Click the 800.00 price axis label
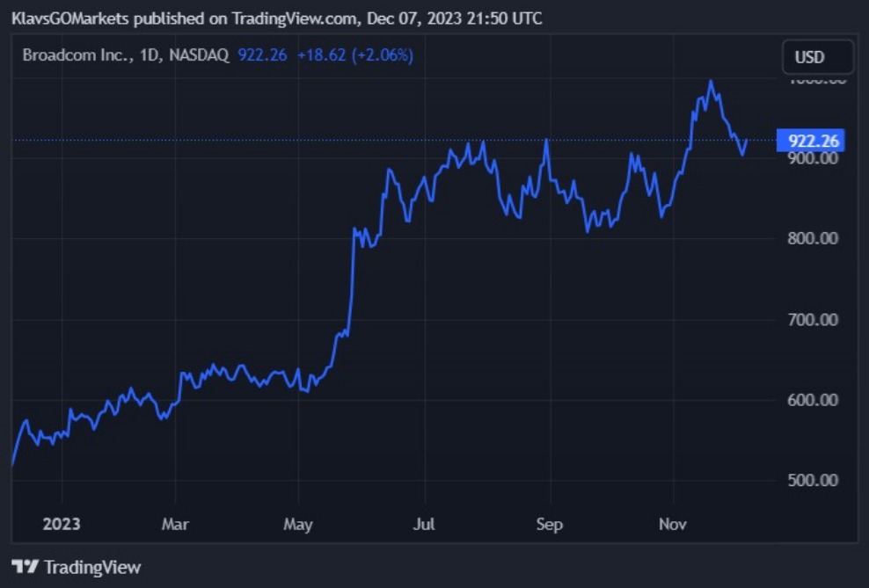The width and height of the screenshot is (869, 588). click(x=813, y=239)
